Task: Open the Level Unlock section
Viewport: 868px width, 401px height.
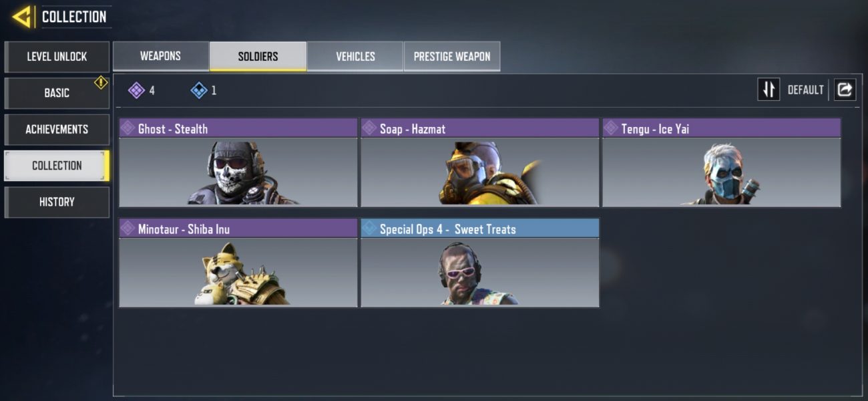Action: coord(57,57)
